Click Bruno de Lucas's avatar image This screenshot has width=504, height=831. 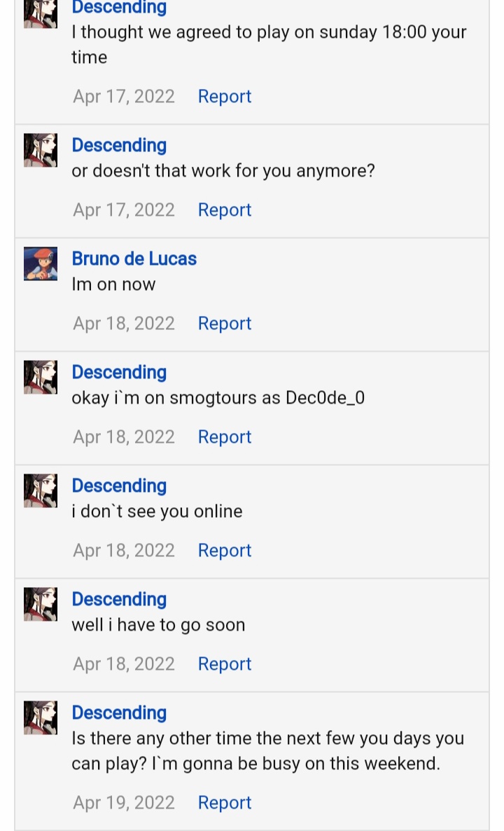tap(40, 263)
